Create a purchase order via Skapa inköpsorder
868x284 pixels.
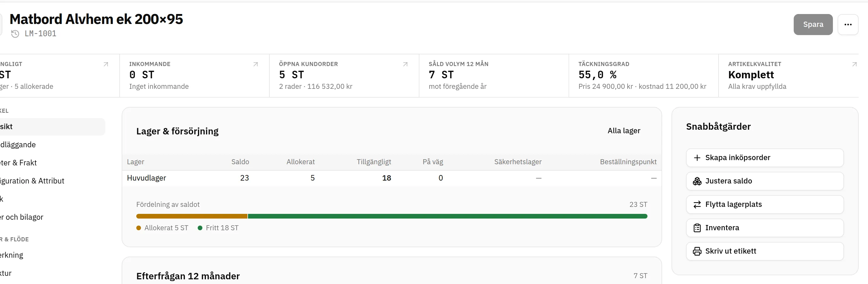click(764, 158)
